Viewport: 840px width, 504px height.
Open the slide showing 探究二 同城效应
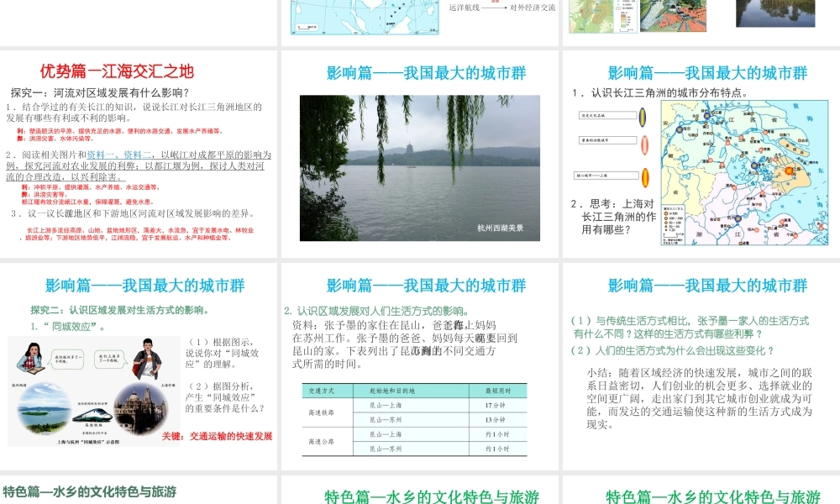[x=139, y=366]
